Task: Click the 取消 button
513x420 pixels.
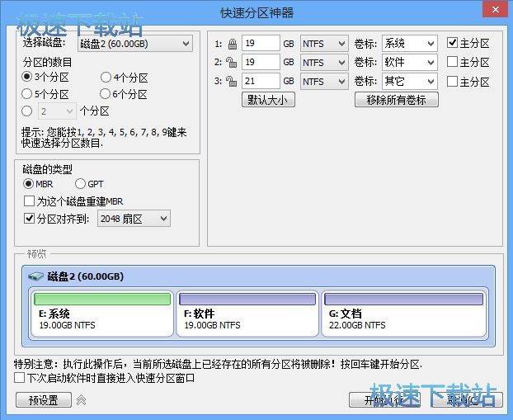Action: click(467, 399)
